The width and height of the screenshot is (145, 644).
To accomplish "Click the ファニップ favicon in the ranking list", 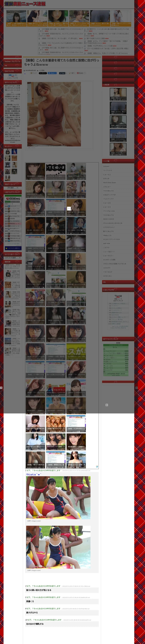I will pyautogui.click(x=9, y=207).
